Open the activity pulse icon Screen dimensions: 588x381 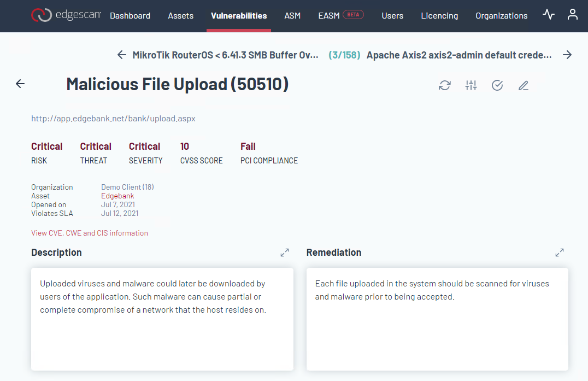(x=548, y=15)
